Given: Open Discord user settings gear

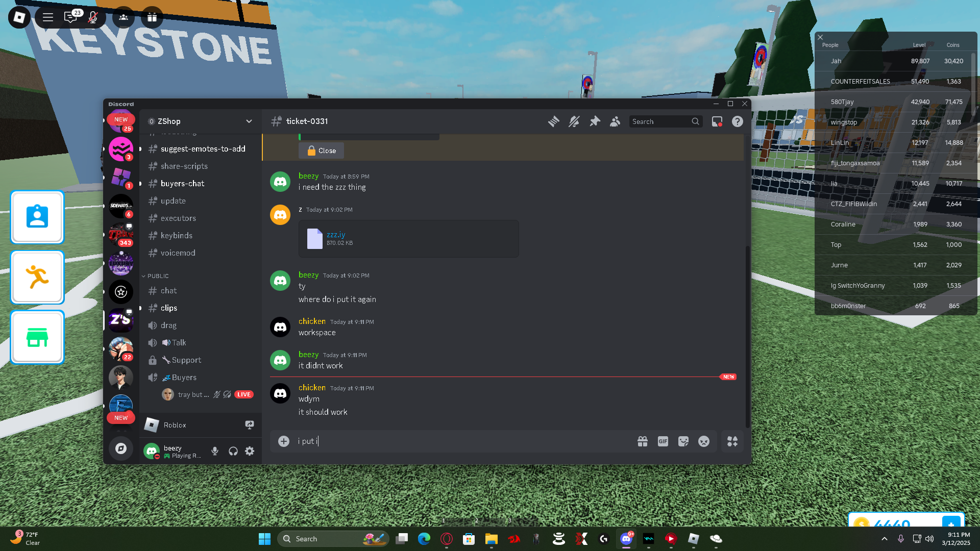Looking at the screenshot, I should [x=250, y=451].
